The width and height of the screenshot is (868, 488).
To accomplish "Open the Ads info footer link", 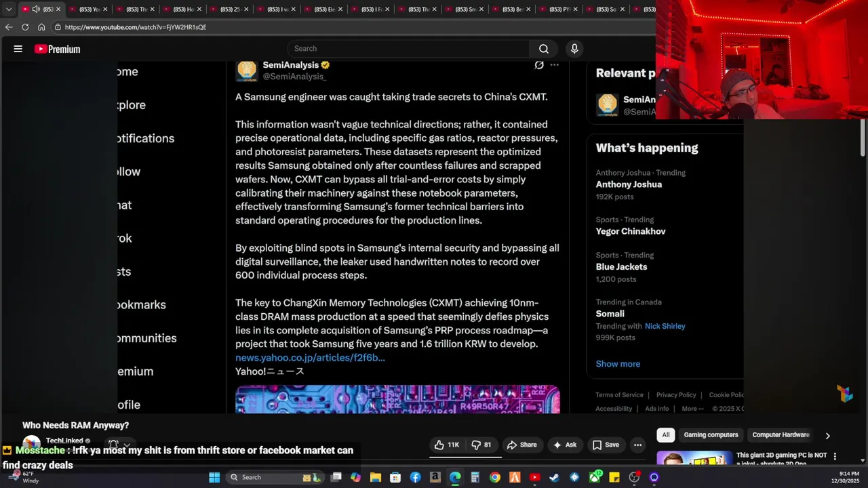I will [x=656, y=409].
